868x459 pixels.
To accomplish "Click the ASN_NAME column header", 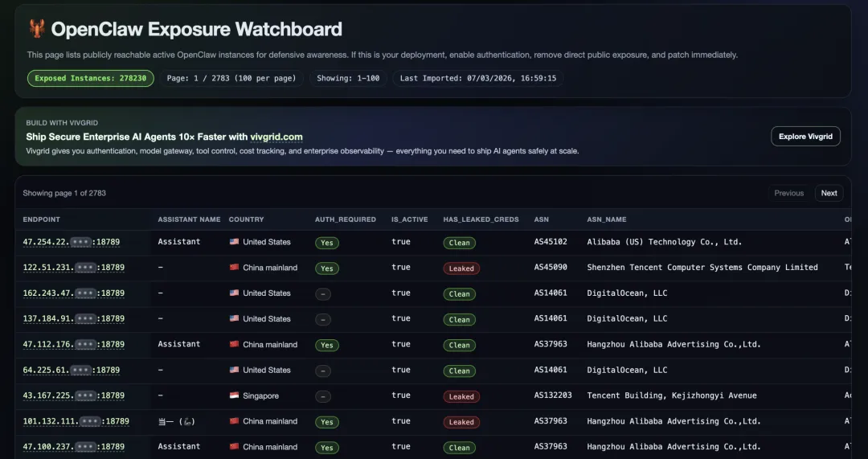I will pyautogui.click(x=607, y=219).
